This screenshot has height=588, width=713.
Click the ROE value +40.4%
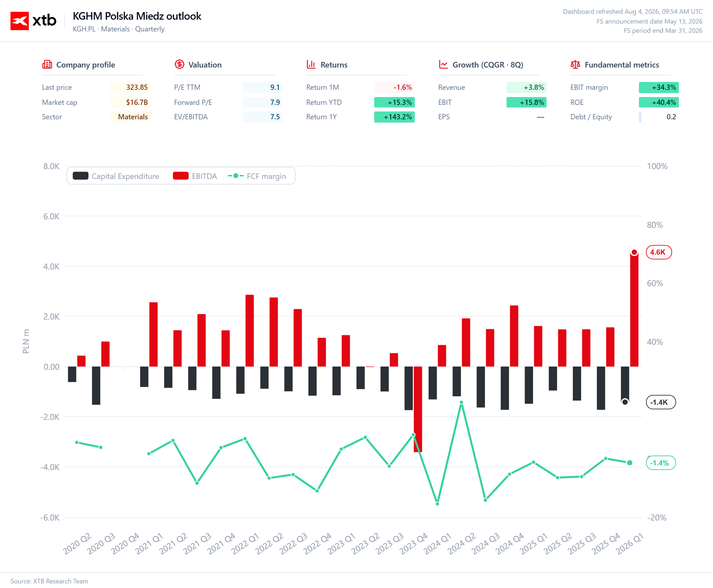pyautogui.click(x=659, y=102)
